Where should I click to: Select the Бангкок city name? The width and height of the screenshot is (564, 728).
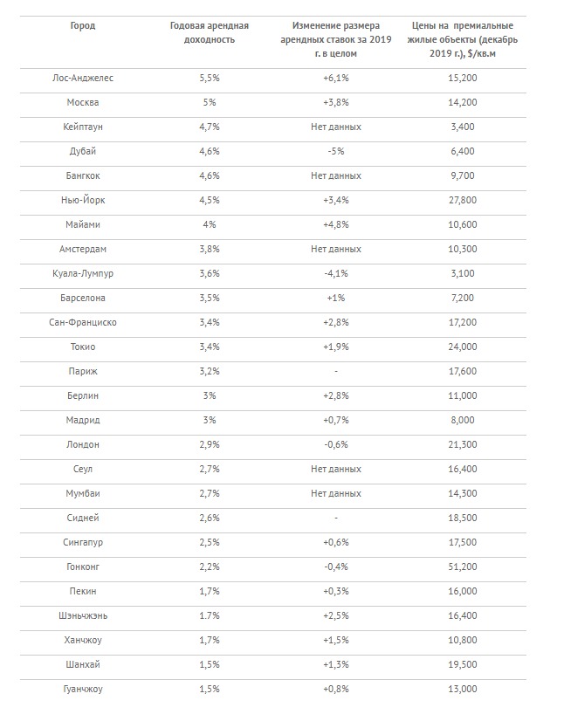(83, 175)
